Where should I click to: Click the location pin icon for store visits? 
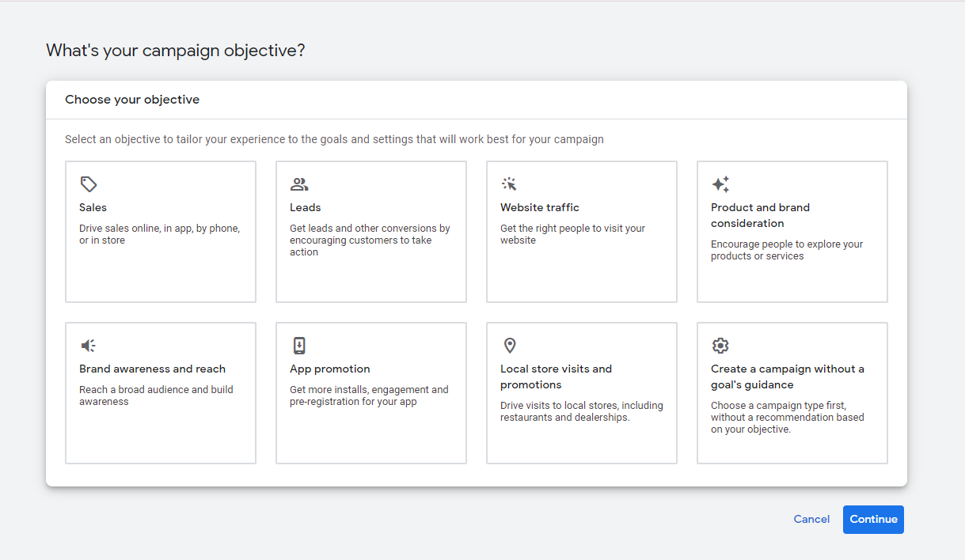[x=510, y=346]
